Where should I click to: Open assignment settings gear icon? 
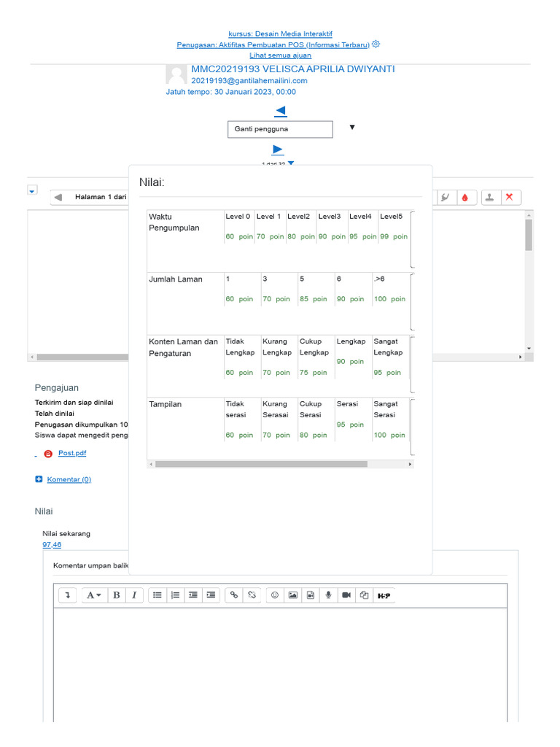click(x=376, y=44)
